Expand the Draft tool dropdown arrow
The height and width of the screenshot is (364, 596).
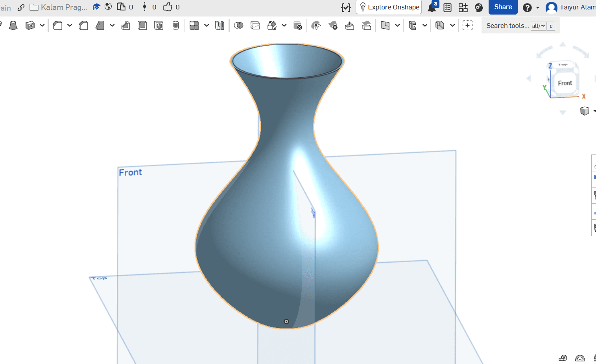tap(112, 26)
